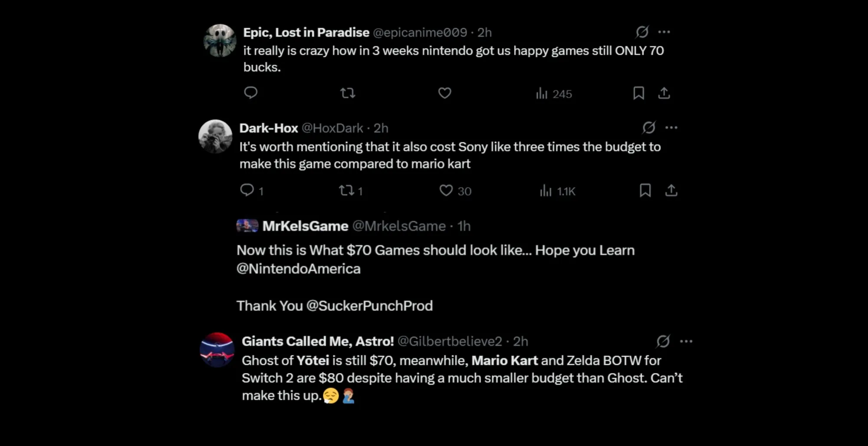Like Dark-Hox's tweet showing 30 likes
This screenshot has width=868, height=446.
tap(446, 190)
